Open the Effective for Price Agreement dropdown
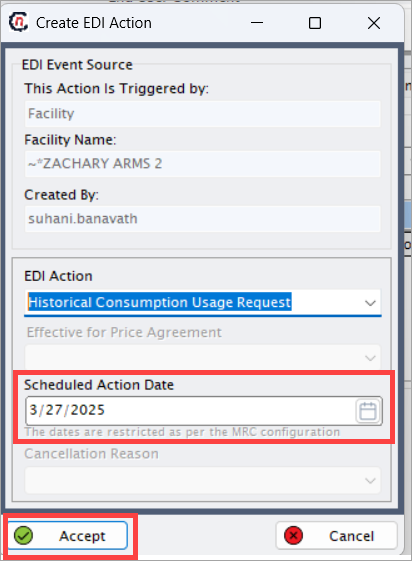Screen dimensions: 412x561 [x=202, y=358]
